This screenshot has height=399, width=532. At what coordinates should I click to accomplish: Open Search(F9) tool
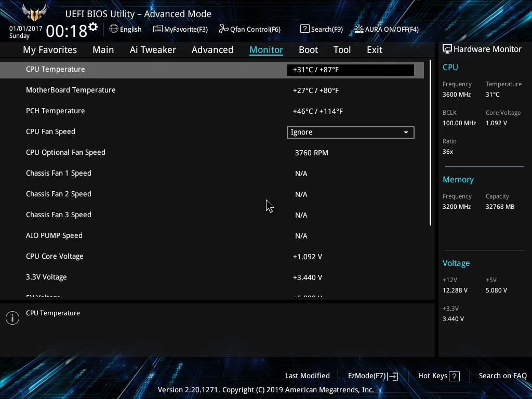tap(321, 29)
